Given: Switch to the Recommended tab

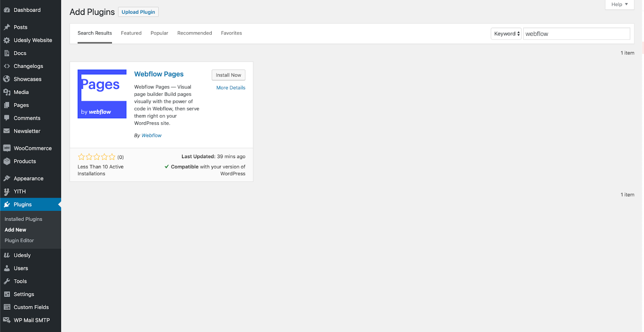Looking at the screenshot, I should [194, 33].
